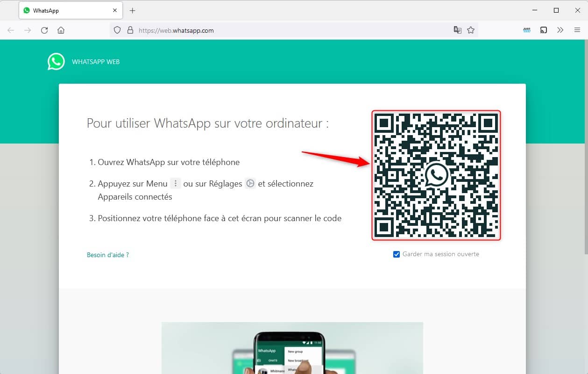The height and width of the screenshot is (374, 588).
Task: Close the WhatsApp tab
Action: tap(115, 10)
